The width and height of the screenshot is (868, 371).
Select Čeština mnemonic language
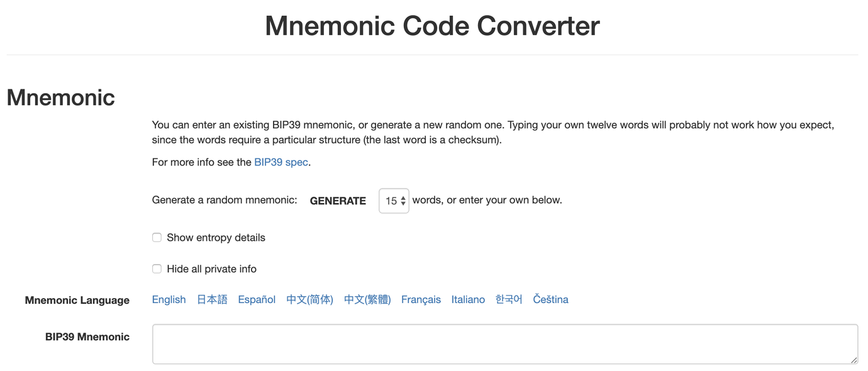550,299
